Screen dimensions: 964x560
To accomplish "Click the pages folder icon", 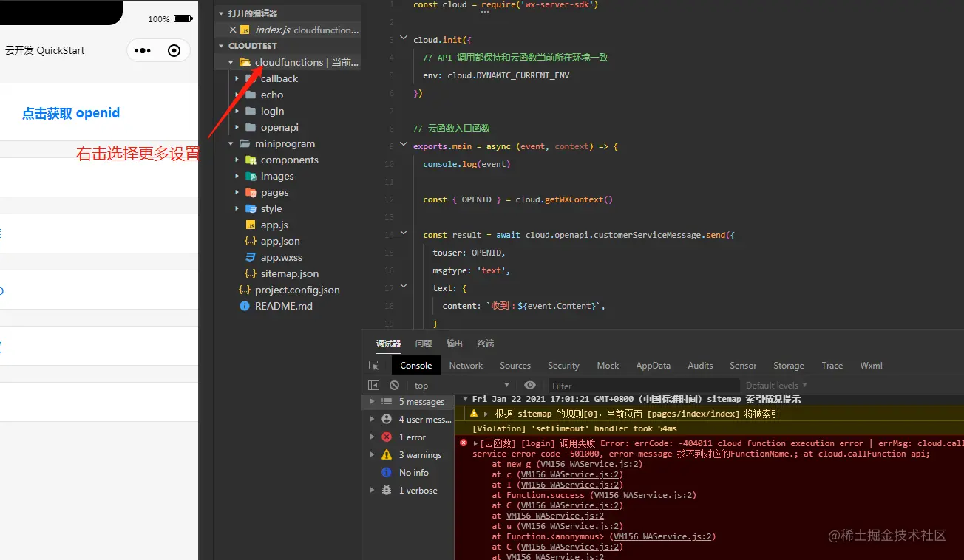I will pyautogui.click(x=251, y=192).
